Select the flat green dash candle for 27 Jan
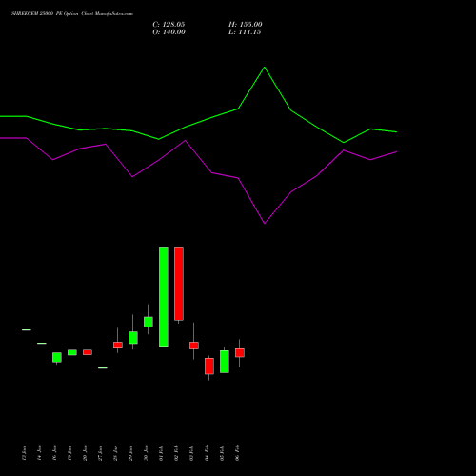 (x=103, y=368)
